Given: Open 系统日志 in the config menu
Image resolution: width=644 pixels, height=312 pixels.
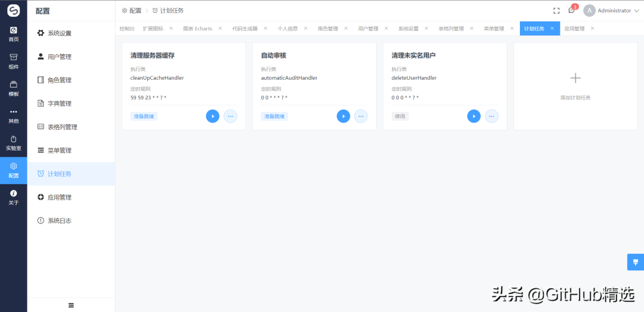Looking at the screenshot, I should tap(71, 220).
